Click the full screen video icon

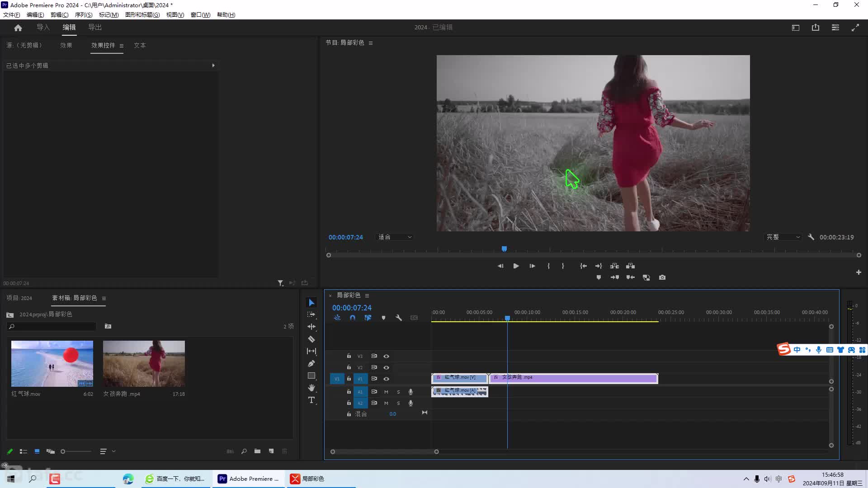[x=855, y=28]
